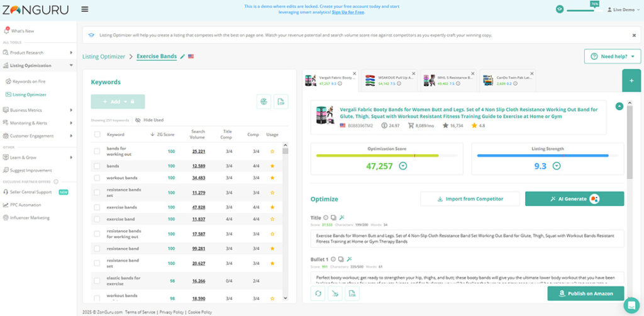Close the CanDo Twin-Pak competitor tab
Screen dimensions: 644x316
click(531, 74)
